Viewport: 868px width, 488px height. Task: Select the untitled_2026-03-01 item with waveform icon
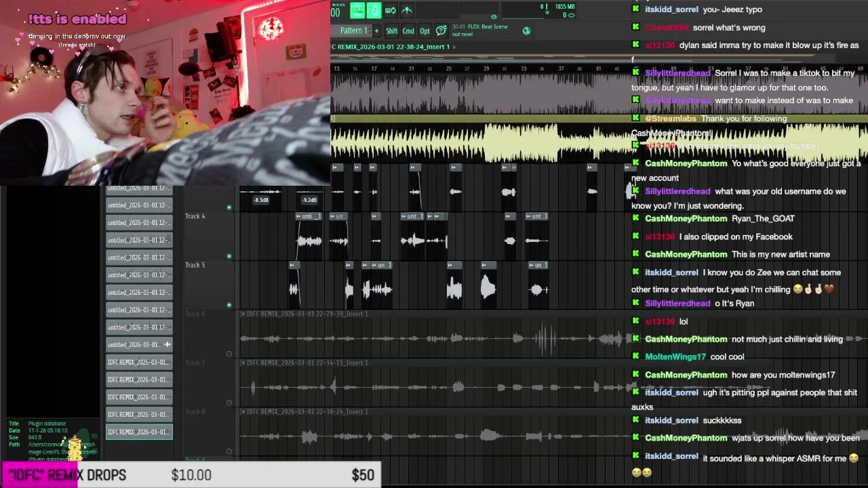[x=139, y=344]
